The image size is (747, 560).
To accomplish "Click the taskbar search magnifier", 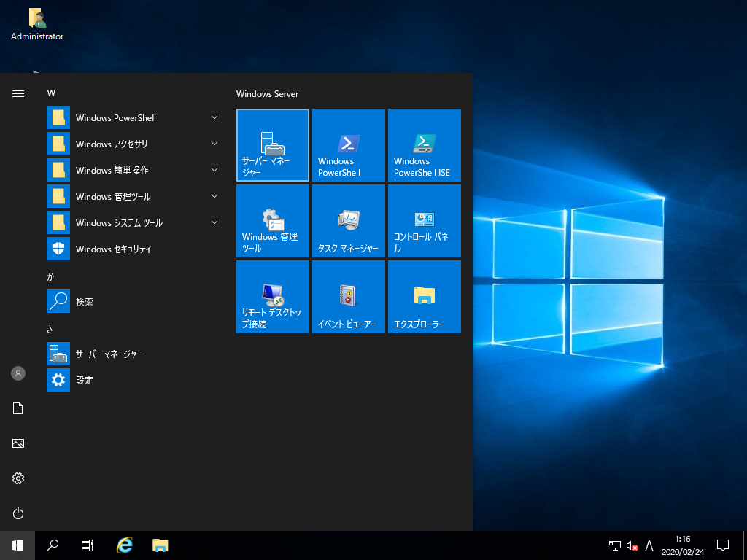I will [x=53, y=545].
